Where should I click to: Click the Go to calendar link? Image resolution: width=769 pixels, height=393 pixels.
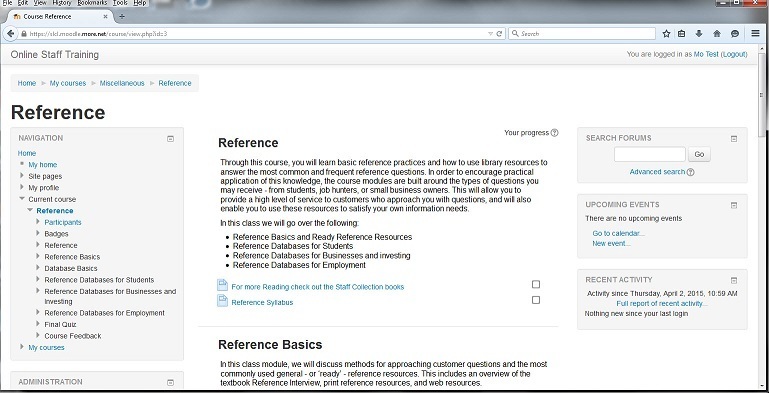(x=618, y=234)
